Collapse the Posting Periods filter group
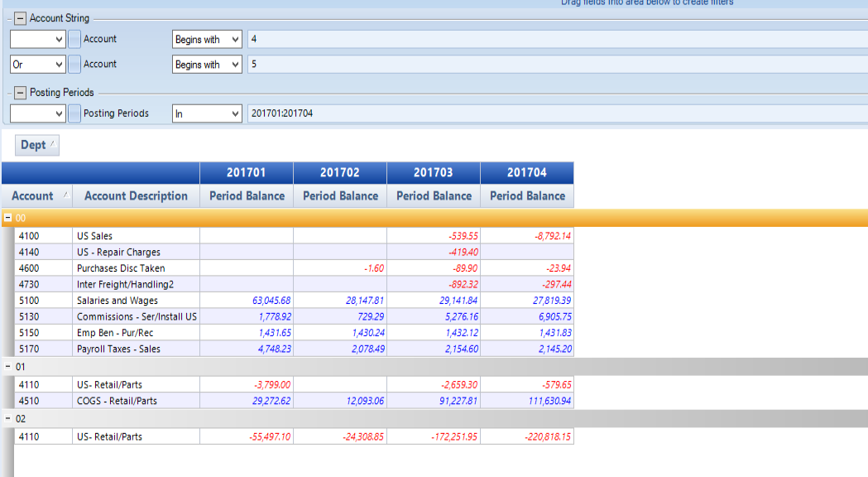 click(20, 93)
